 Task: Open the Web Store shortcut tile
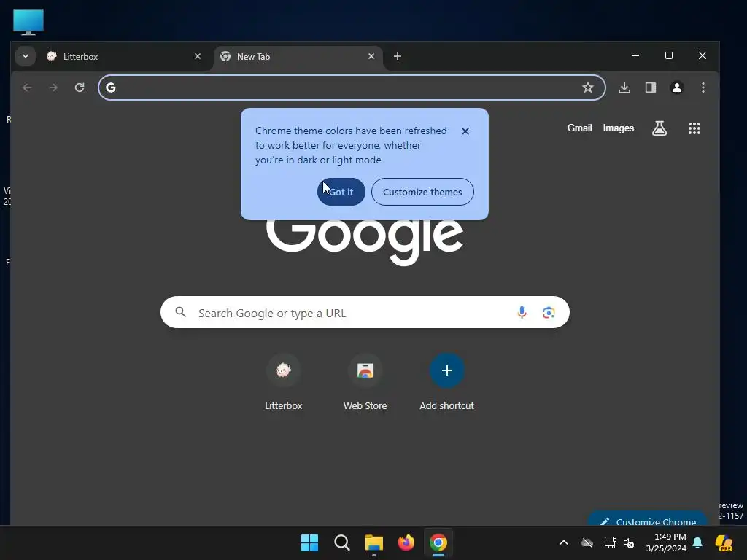pyautogui.click(x=365, y=382)
